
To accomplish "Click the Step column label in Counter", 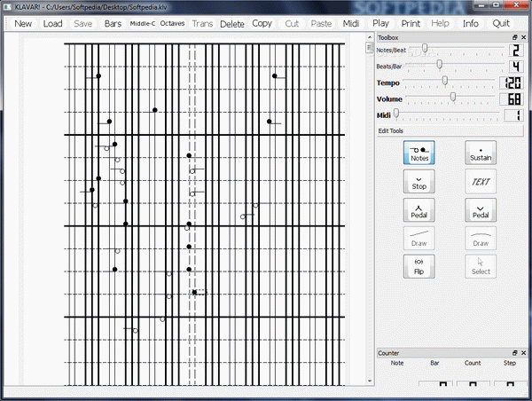I will (x=510, y=363).
